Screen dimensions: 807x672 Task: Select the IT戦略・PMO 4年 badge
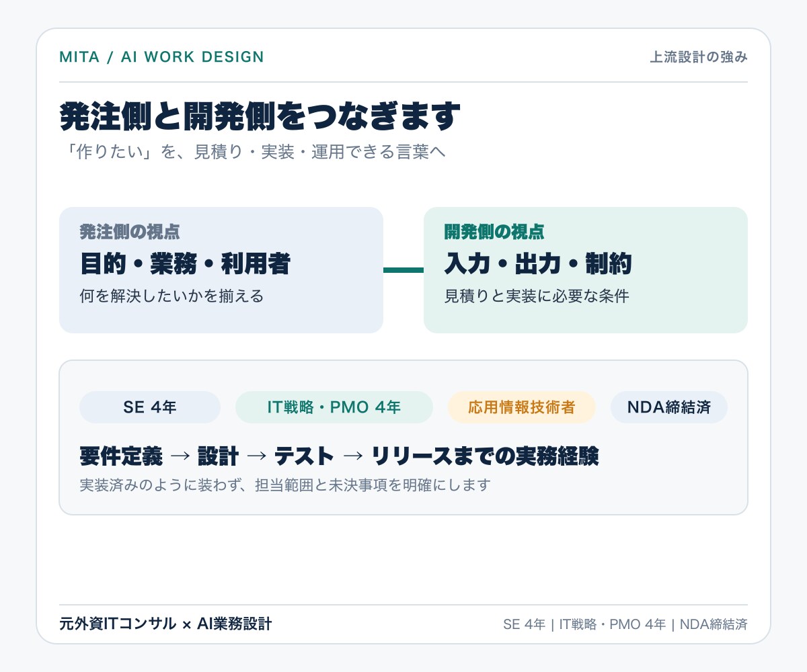[x=334, y=407]
